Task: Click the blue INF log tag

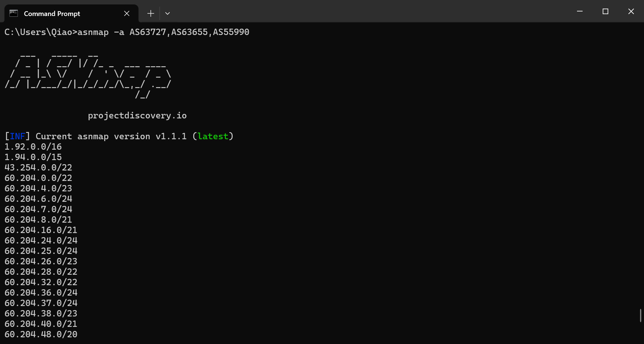Action: [17, 136]
